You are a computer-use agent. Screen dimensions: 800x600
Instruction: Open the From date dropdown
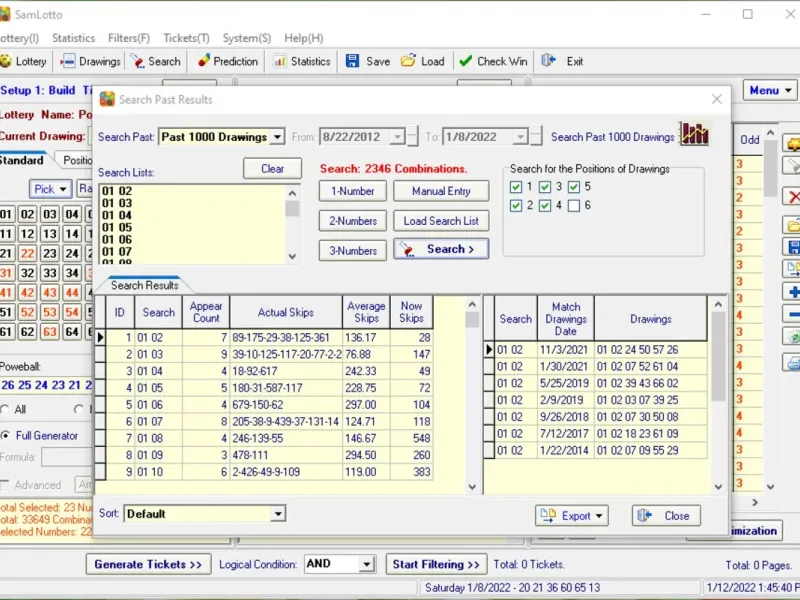[x=397, y=137]
